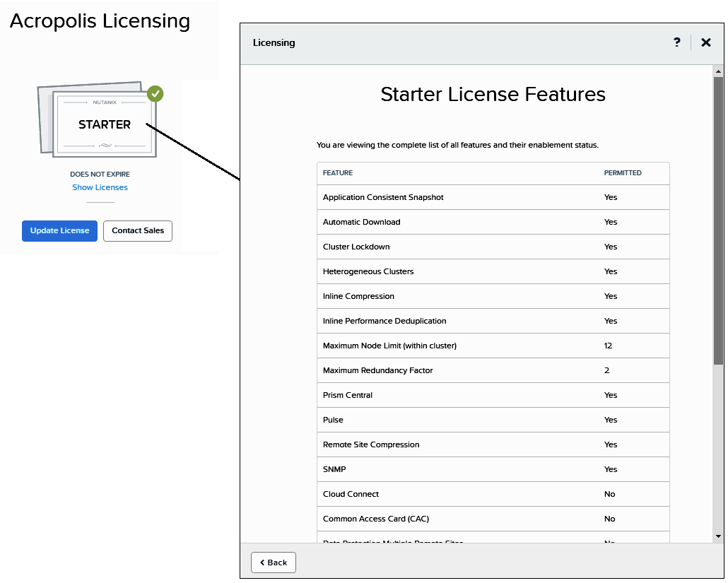
Task: Click the Yes value for Pulse
Action: (611, 420)
